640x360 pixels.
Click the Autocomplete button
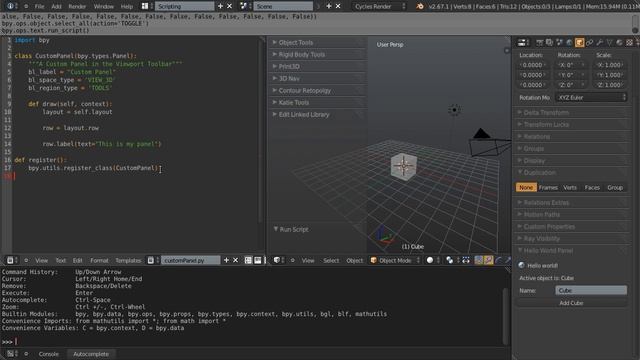(x=91, y=354)
